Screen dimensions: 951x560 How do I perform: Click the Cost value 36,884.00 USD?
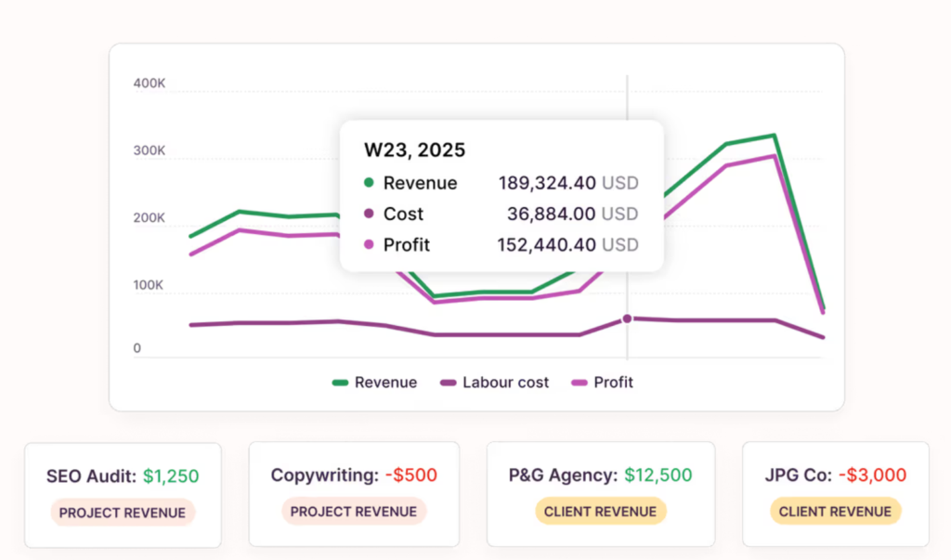[x=572, y=214]
